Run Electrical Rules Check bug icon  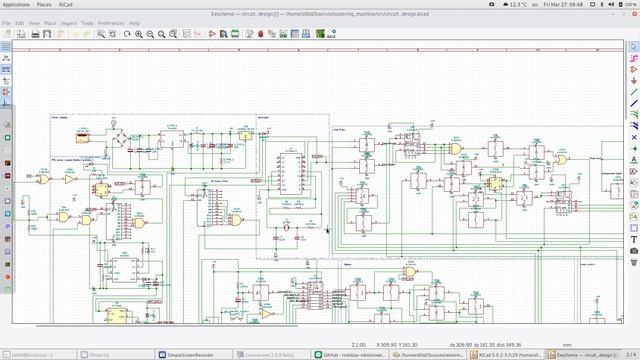[x=260, y=34]
